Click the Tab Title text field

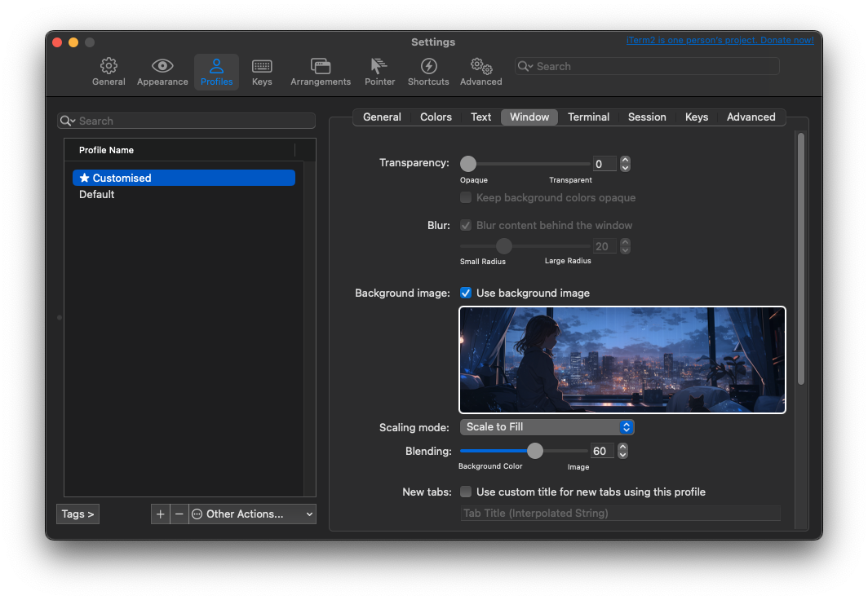[x=621, y=514]
